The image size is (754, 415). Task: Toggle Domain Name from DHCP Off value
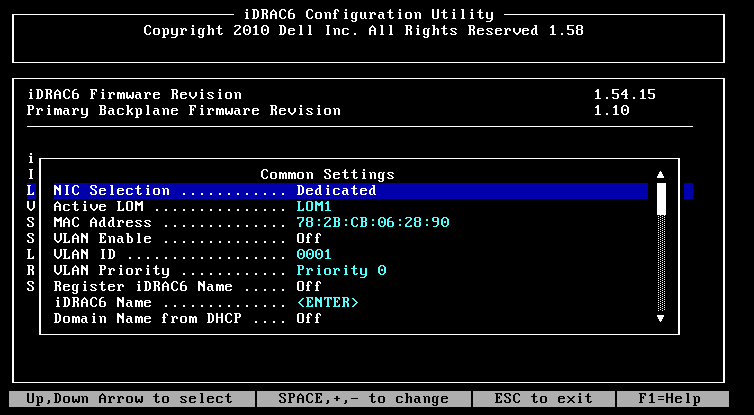308,318
